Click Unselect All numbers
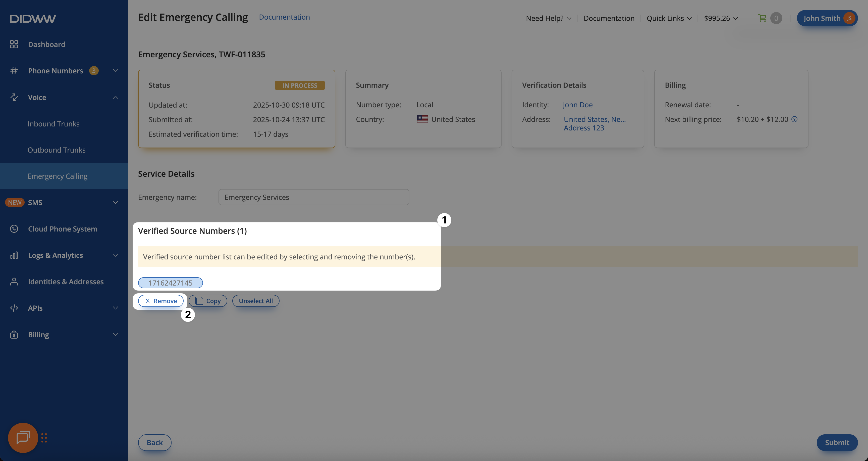This screenshot has height=461, width=868. point(255,301)
